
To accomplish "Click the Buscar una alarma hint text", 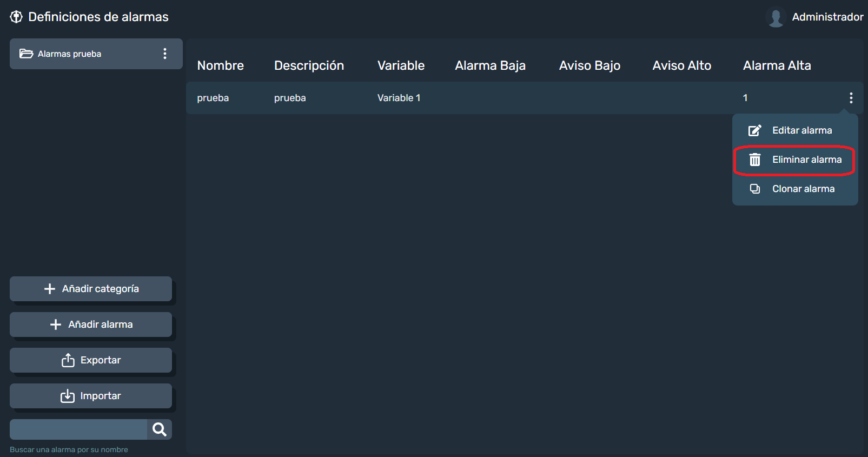I will coord(69,449).
